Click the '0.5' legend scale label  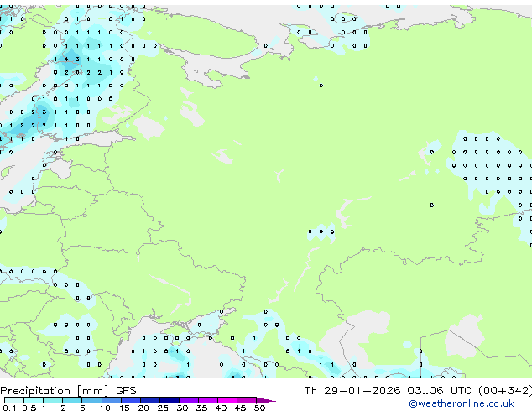pyautogui.click(x=29, y=408)
